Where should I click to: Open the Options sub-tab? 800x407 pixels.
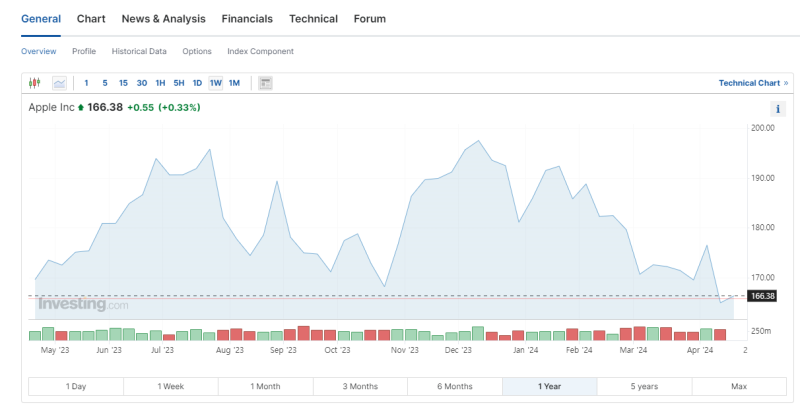197,51
